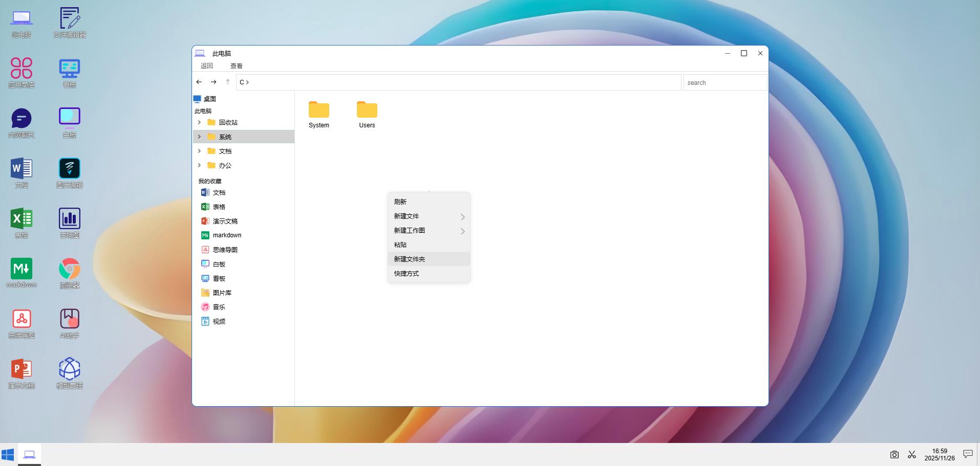Click the forward arrow in the file manager
The width and height of the screenshot is (980, 466).
pyautogui.click(x=214, y=82)
